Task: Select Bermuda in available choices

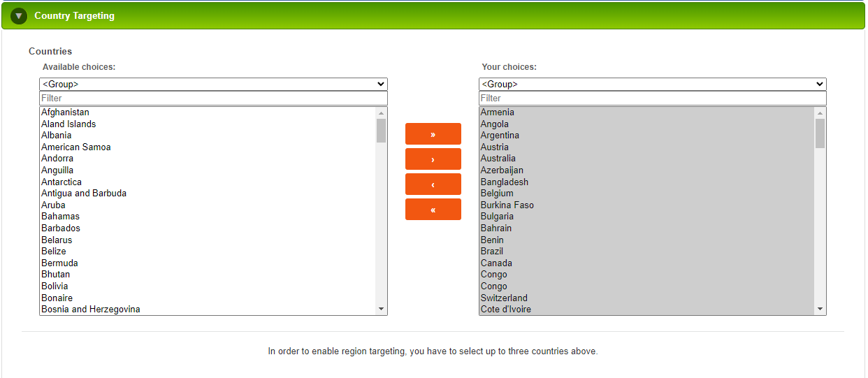Action: pyautogui.click(x=208, y=263)
